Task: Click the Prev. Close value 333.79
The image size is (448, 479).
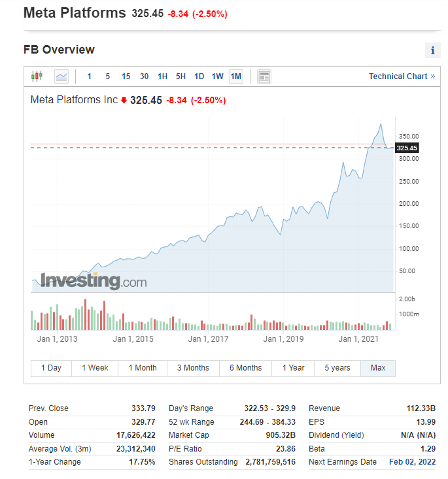Action: [143, 408]
